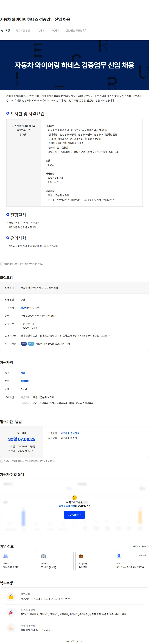Click the 잡코리아 이력서 application form text
This screenshot has width=149, height=644.
(x=69, y=438)
